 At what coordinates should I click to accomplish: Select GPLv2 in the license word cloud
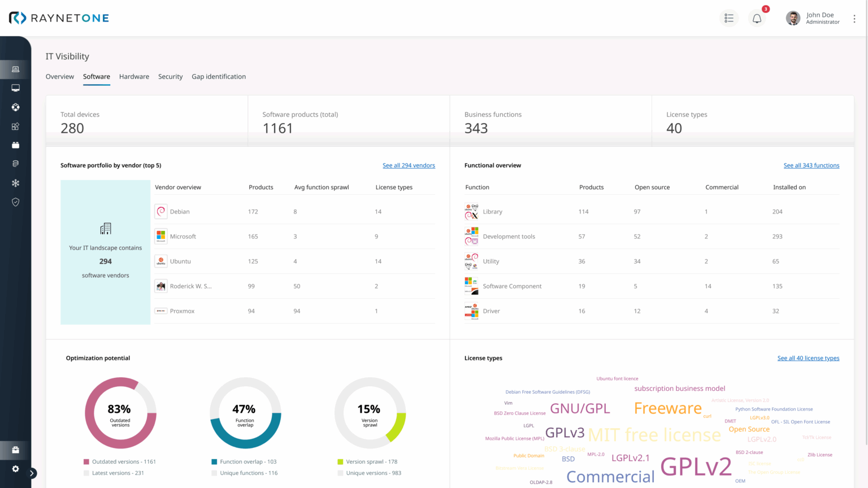(696, 467)
